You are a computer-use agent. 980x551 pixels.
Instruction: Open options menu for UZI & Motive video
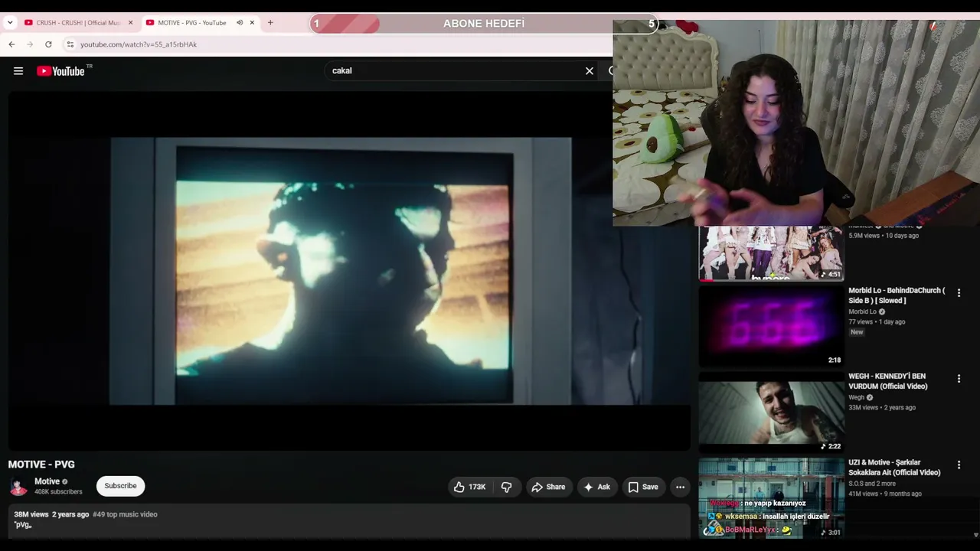[x=959, y=465]
